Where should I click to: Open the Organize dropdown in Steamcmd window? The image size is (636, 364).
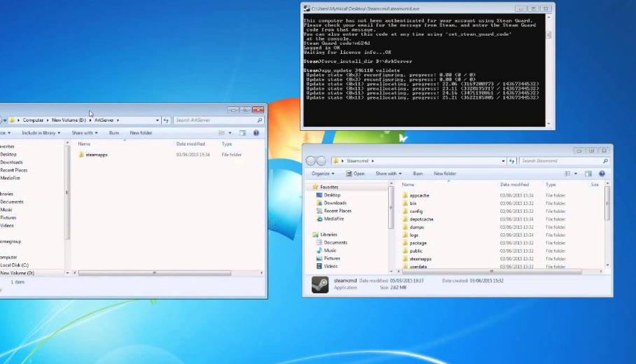click(x=322, y=174)
